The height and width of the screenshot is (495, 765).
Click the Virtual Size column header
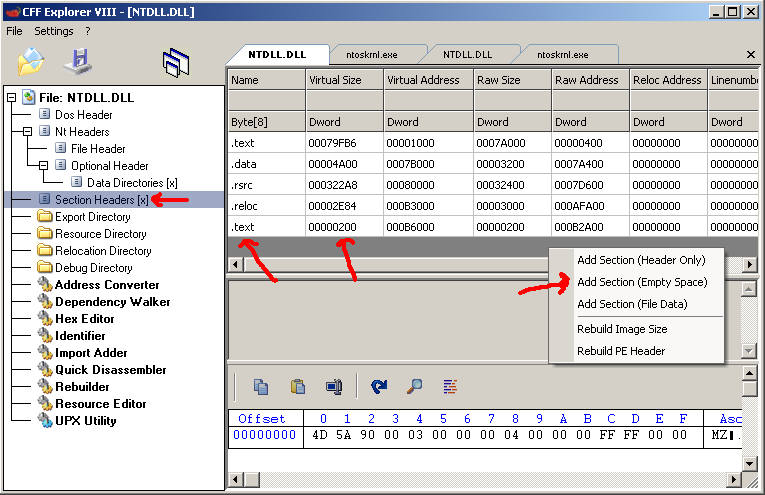(x=344, y=79)
